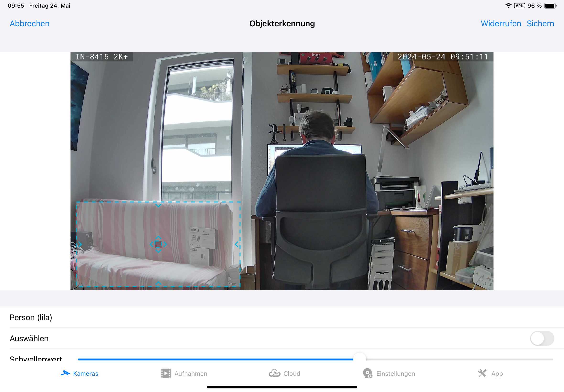
Task: Click the center move handle of detection area
Action: coord(158,244)
